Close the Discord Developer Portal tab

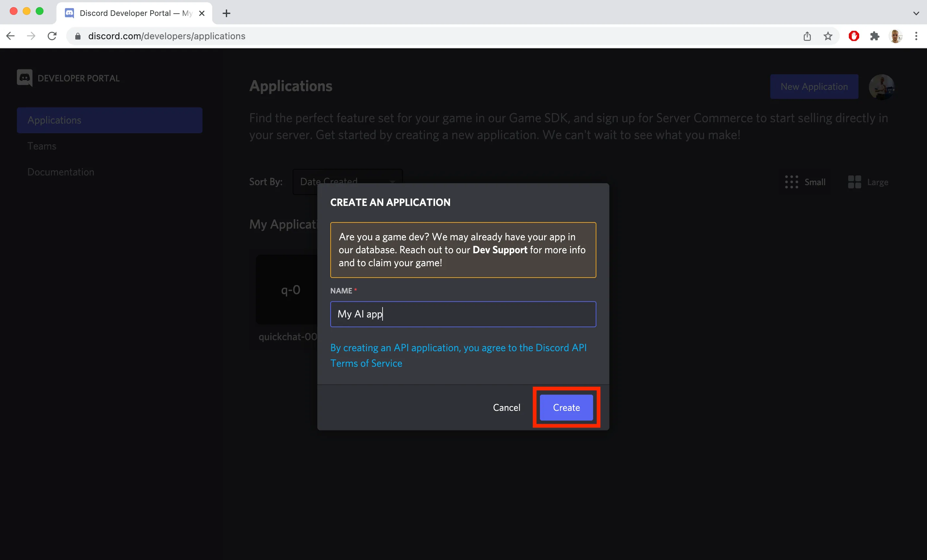[x=201, y=14]
